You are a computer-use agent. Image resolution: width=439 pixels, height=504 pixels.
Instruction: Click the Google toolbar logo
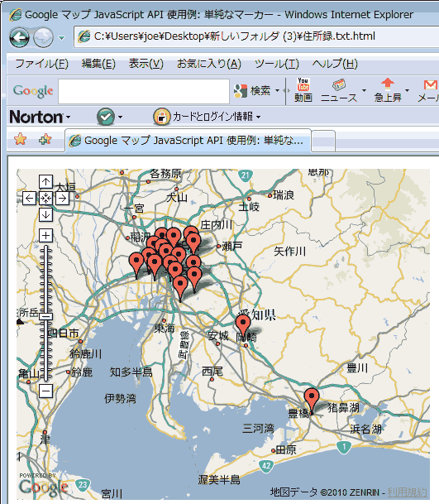pos(33,91)
